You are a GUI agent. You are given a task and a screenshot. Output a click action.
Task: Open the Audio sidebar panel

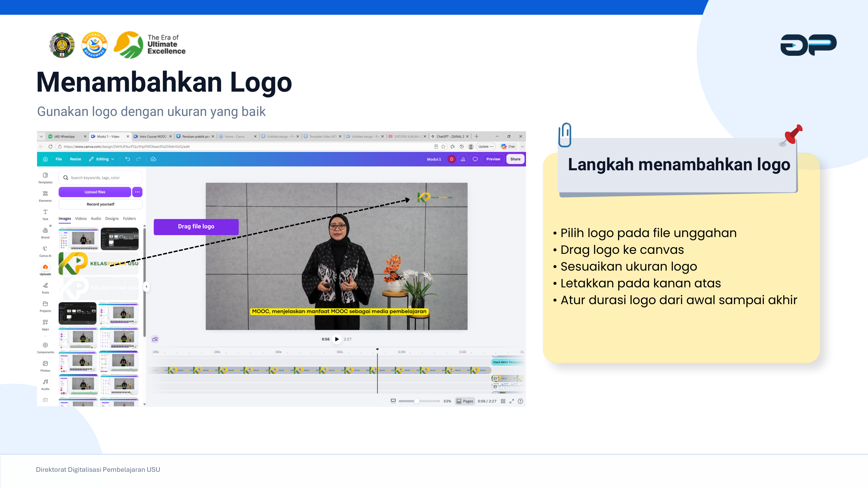(45, 385)
